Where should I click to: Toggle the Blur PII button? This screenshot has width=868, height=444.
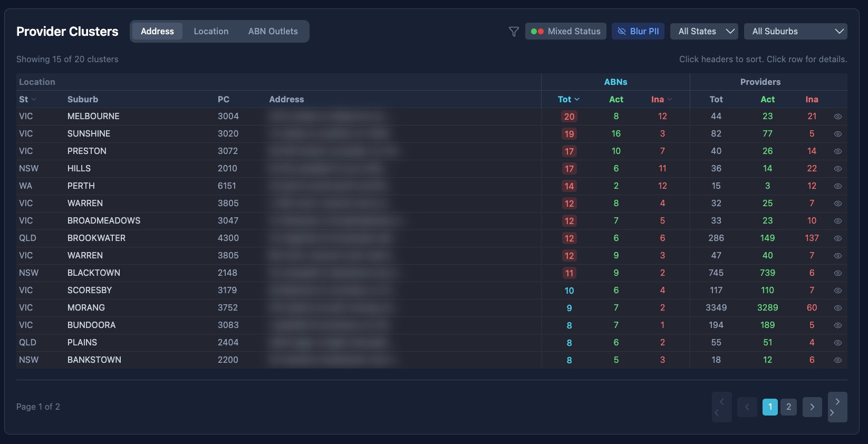pos(638,32)
